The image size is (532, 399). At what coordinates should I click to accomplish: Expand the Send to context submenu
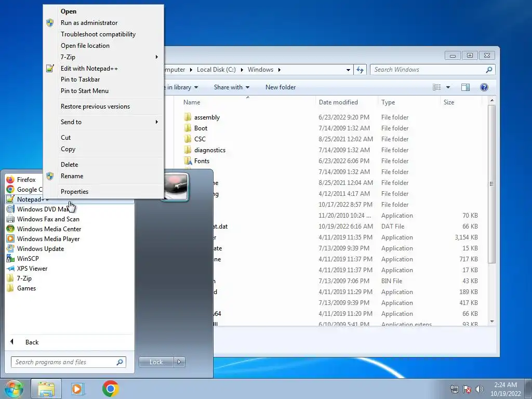point(157,122)
